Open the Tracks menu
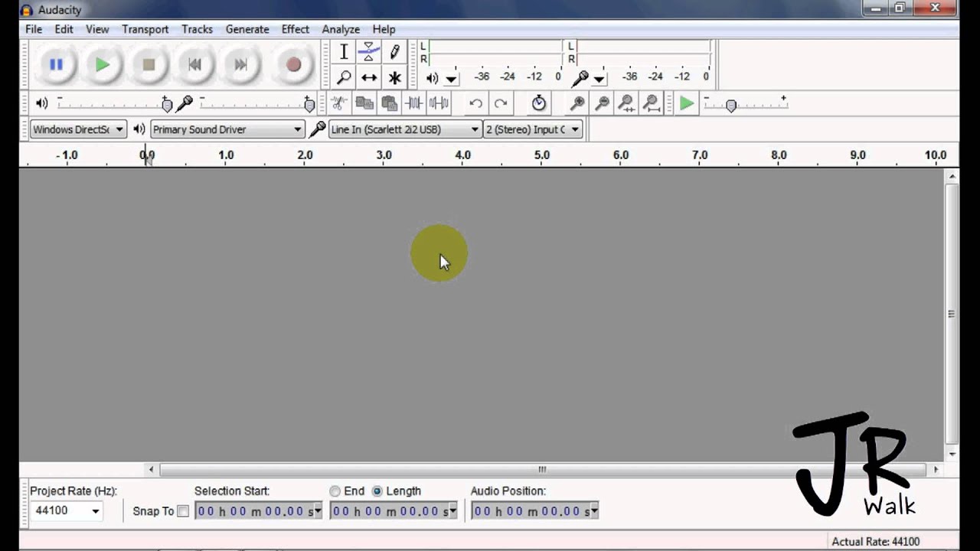 (197, 29)
